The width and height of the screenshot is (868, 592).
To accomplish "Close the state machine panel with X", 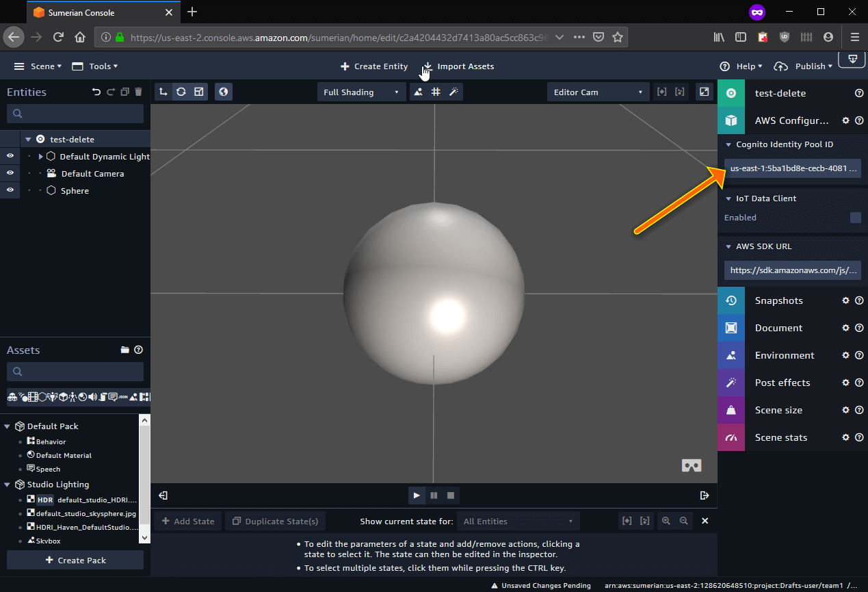I will 705,521.
